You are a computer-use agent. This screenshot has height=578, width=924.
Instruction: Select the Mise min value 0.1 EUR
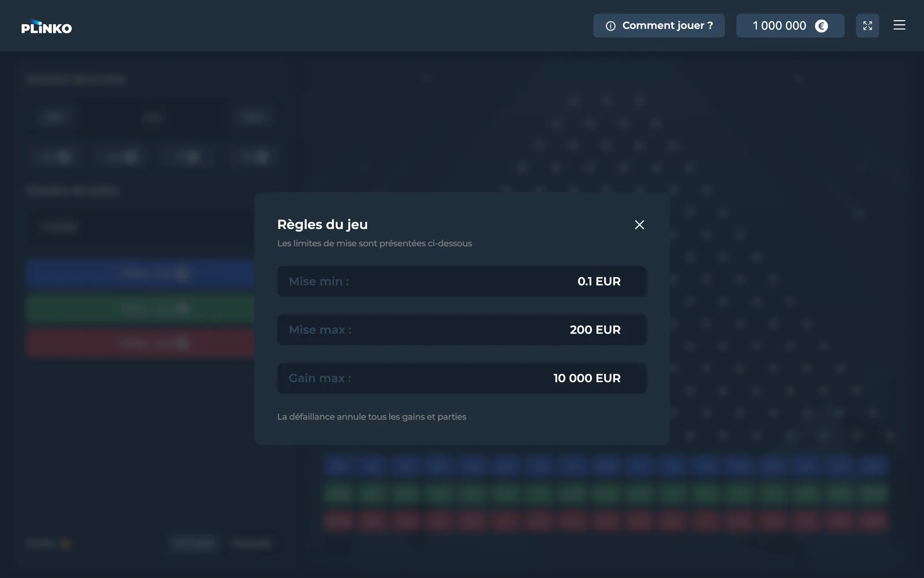(x=599, y=281)
